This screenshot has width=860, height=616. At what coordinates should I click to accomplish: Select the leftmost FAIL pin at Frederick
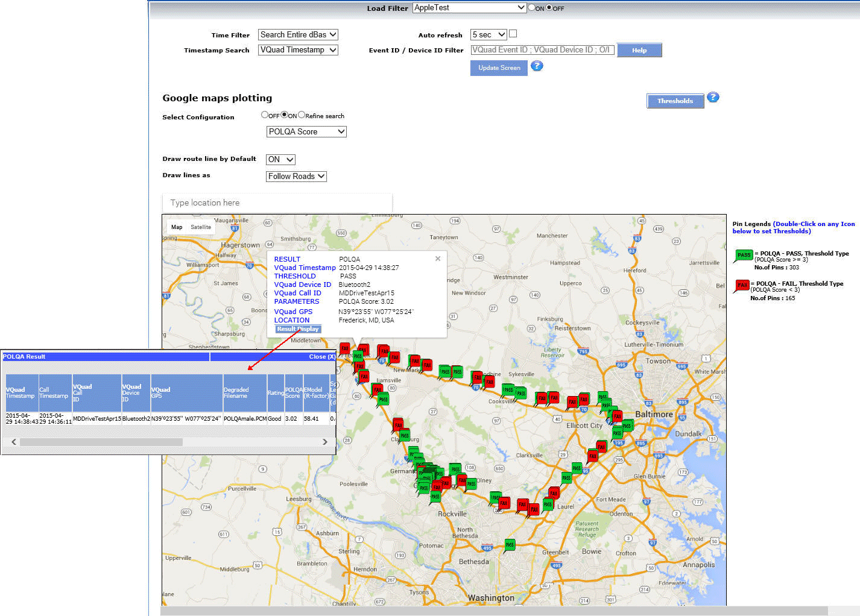[x=345, y=348]
